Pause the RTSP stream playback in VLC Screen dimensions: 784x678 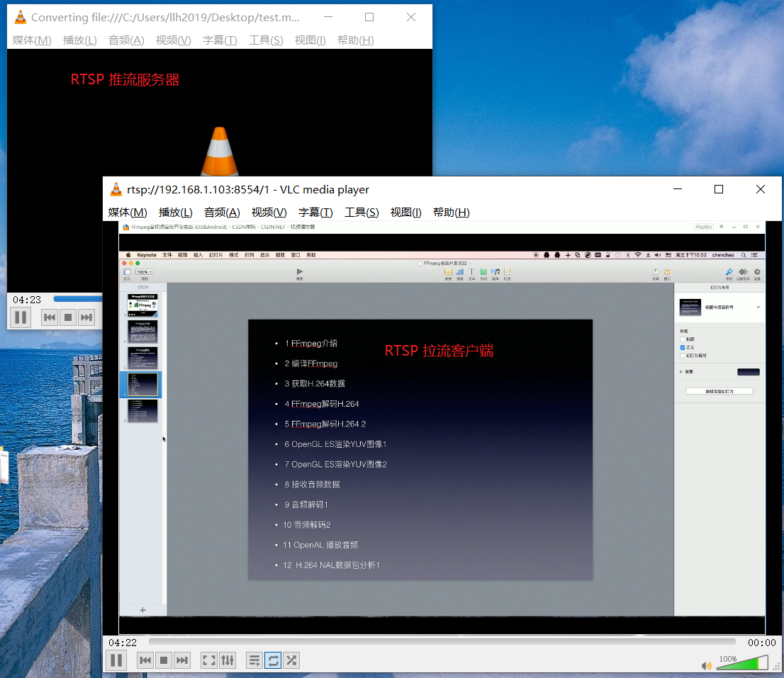click(116, 660)
